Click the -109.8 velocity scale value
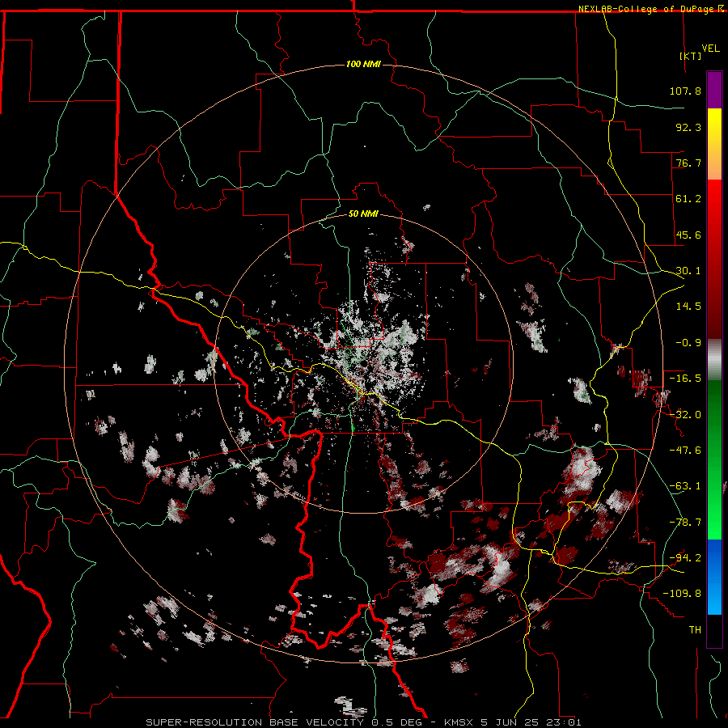 click(x=682, y=594)
